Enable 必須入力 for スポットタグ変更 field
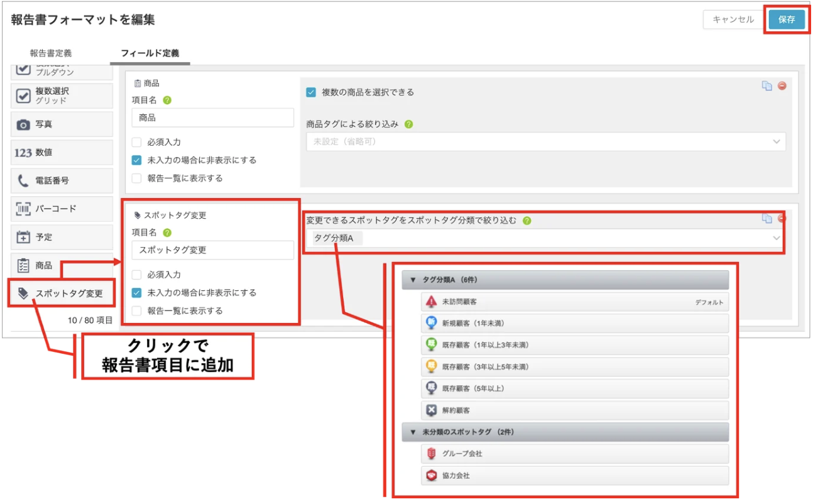The height and width of the screenshot is (504, 813). (x=136, y=275)
